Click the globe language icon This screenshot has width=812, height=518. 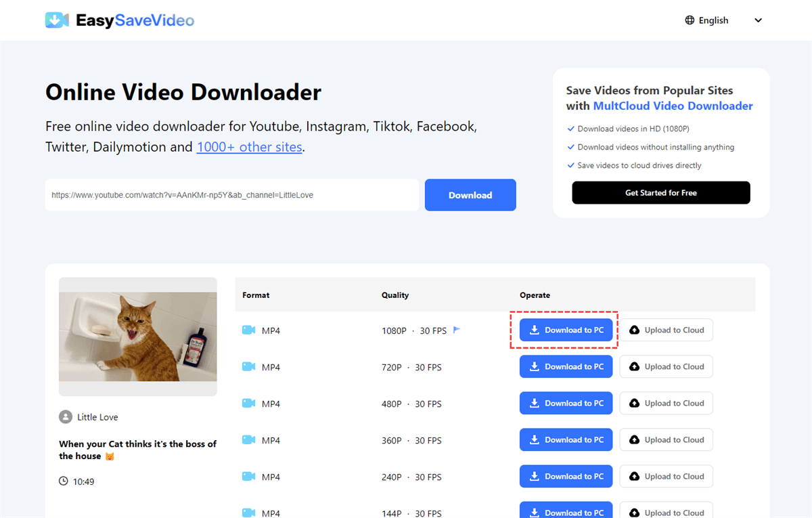pyautogui.click(x=690, y=20)
